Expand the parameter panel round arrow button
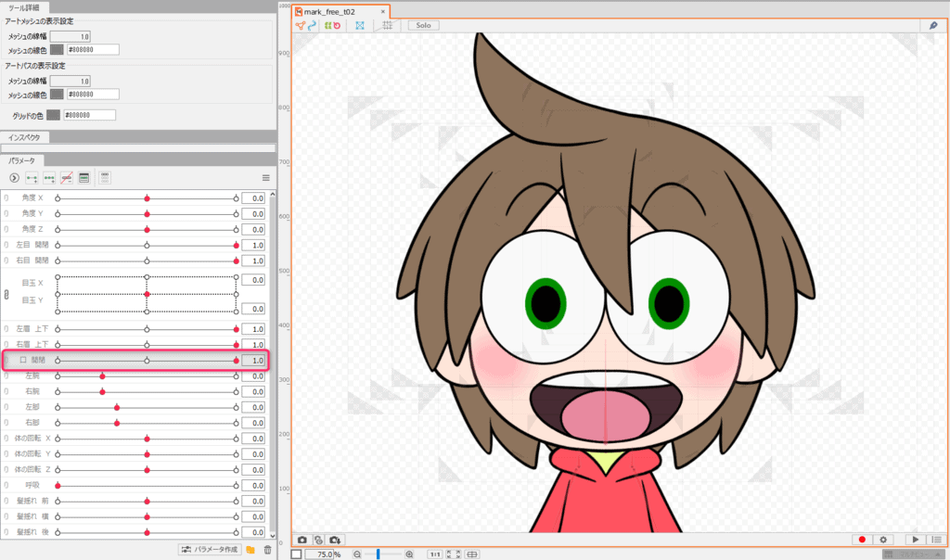Screen dimensions: 950x560 coord(14,177)
